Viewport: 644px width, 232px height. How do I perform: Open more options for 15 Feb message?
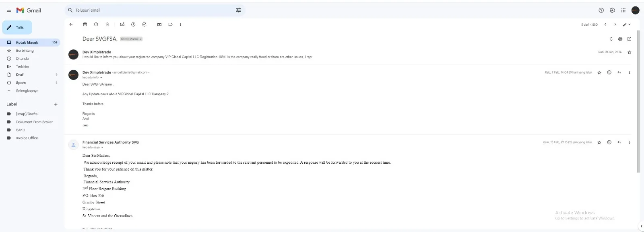click(x=630, y=142)
